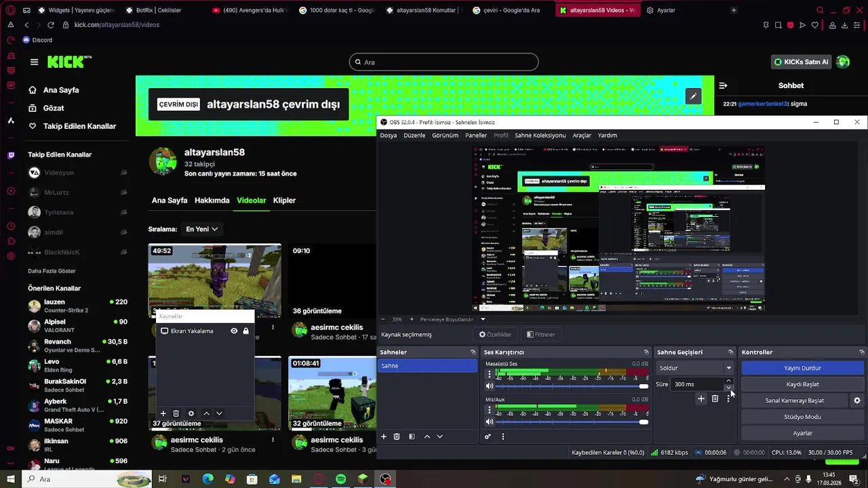Open the Kick hamburger menu
Image resolution: width=868 pixels, height=488 pixels.
(x=34, y=62)
